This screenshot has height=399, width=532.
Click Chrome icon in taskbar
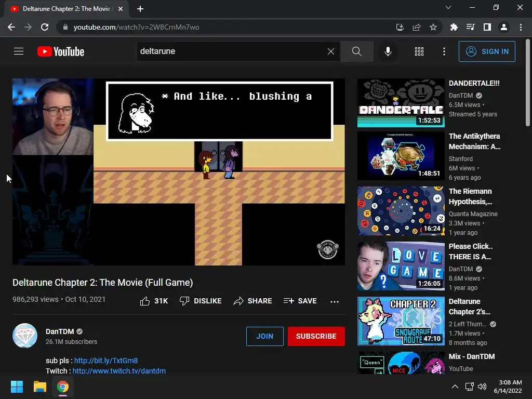point(63,387)
